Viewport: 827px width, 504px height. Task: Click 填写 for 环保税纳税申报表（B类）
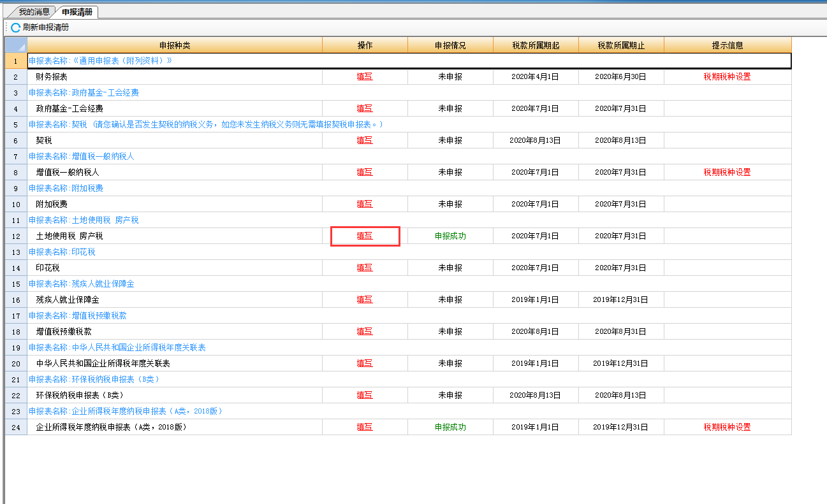point(365,395)
